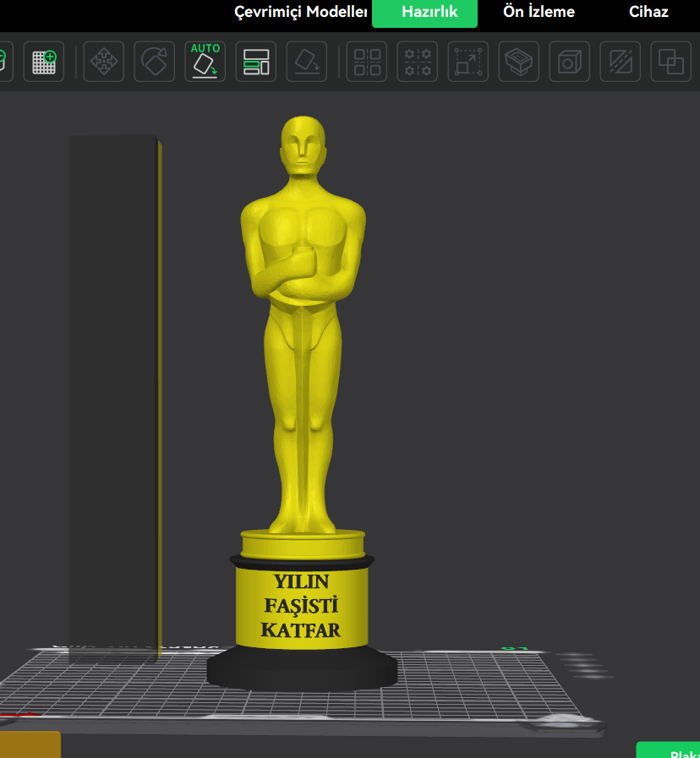
Task: Select the Scale tool
Action: coord(468,62)
